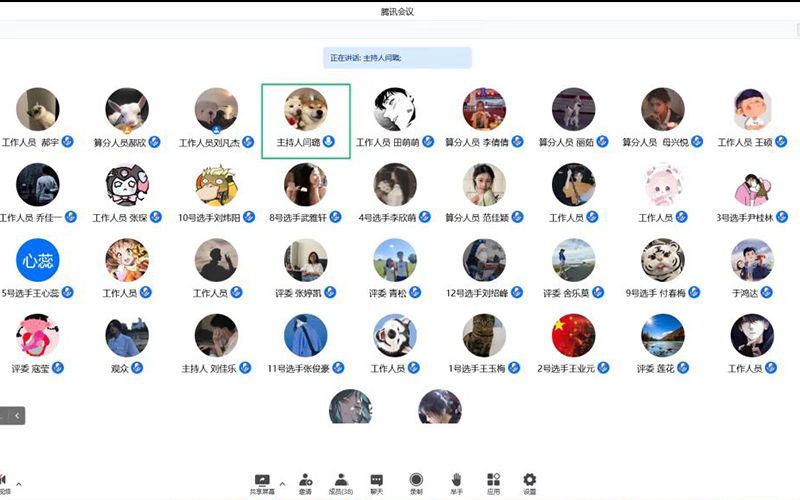The height and width of the screenshot is (500, 800).
Task: Toggle host 主持人闫璐 microphone icon
Action: pos(329,142)
